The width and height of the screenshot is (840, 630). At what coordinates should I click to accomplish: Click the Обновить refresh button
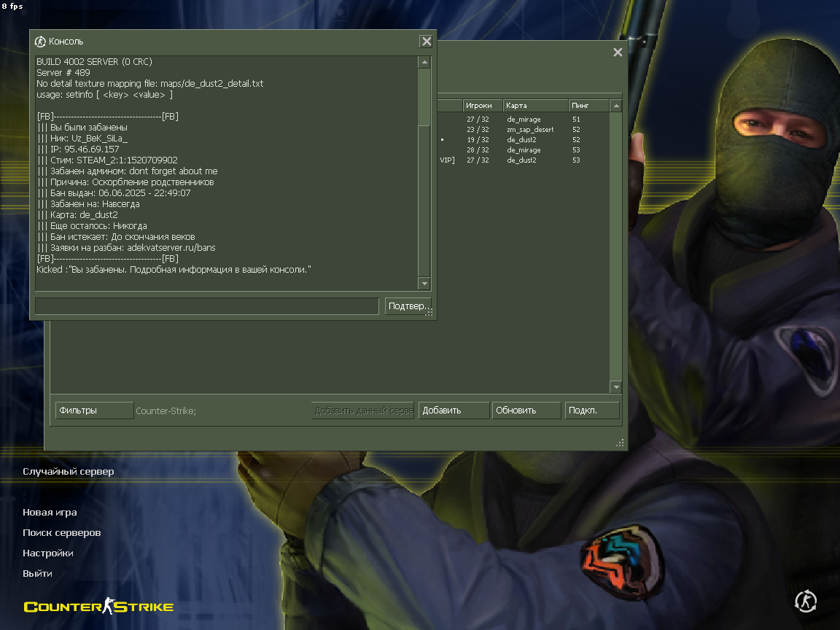(x=526, y=411)
